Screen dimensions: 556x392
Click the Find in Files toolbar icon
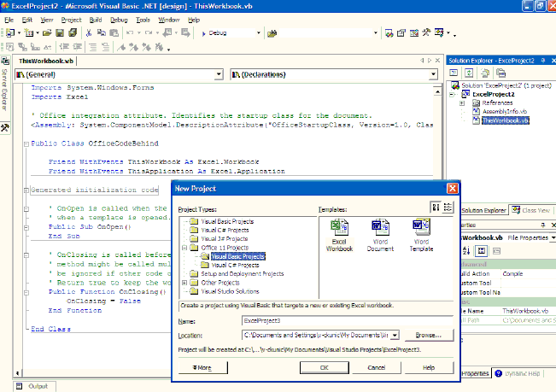click(272, 33)
